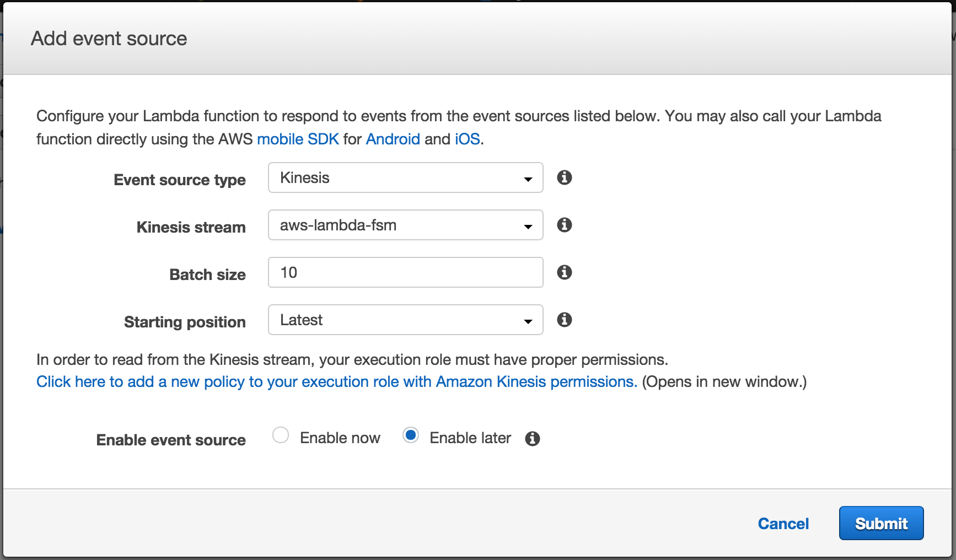
Task: Click the "(Opens in new window.)" text
Action: pos(724,381)
